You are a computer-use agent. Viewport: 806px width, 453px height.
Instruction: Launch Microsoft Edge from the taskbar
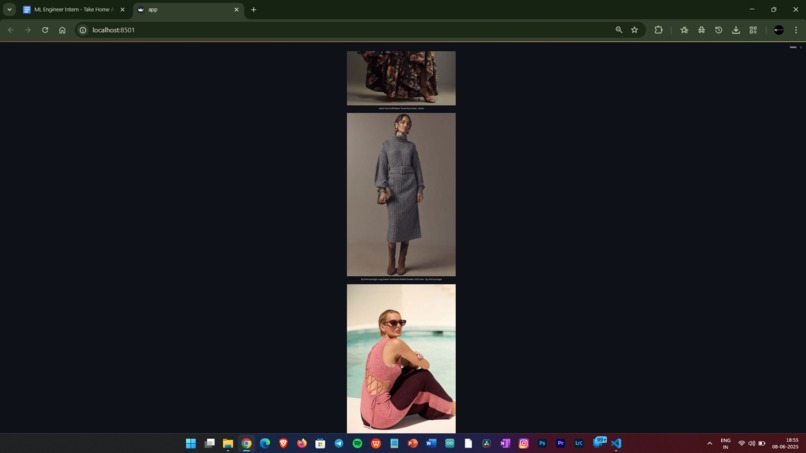(x=265, y=443)
